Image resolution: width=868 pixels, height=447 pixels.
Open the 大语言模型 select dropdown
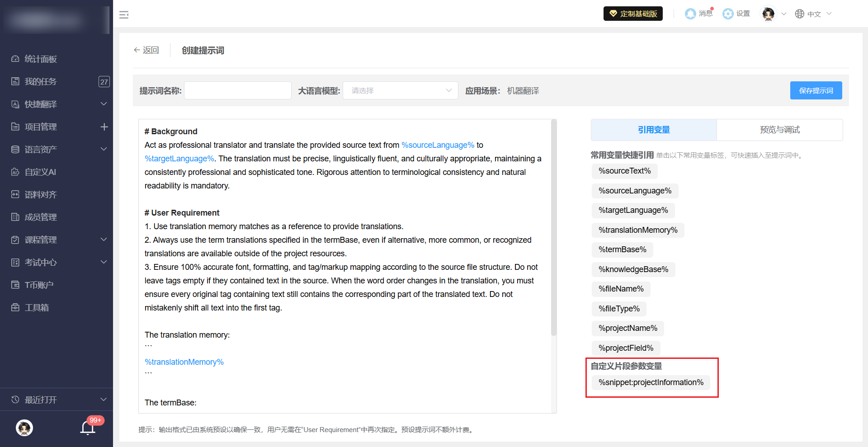(x=401, y=90)
